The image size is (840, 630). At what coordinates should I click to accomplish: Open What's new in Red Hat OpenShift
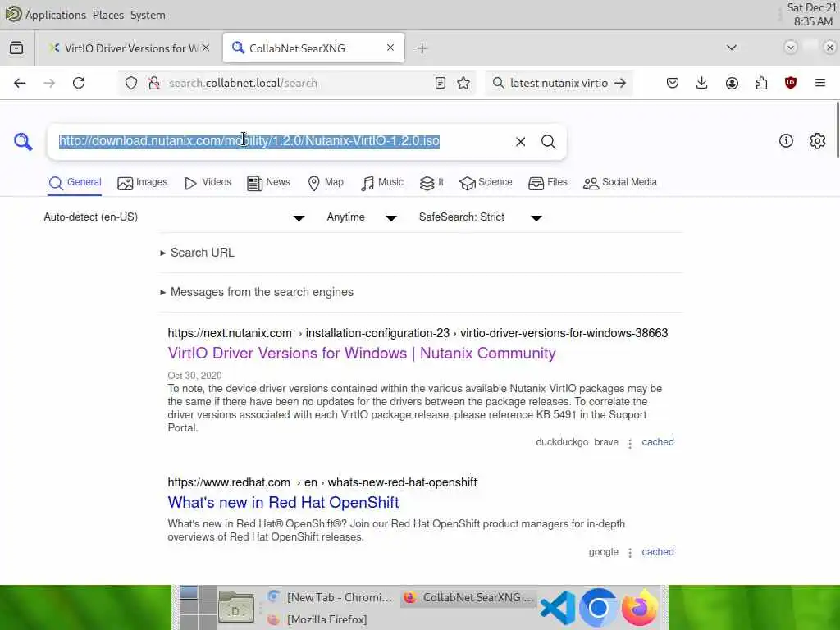[x=283, y=503]
